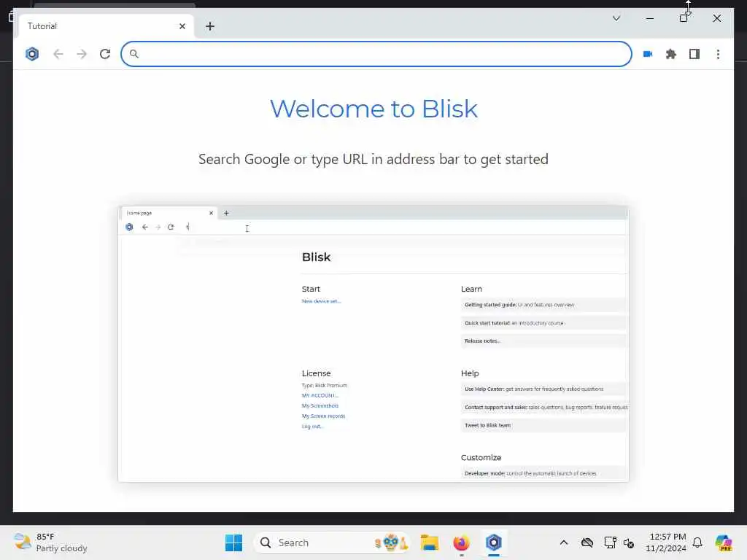Open File Explorer from the taskbar
Image resolution: width=747 pixels, height=560 pixels.
(429, 542)
